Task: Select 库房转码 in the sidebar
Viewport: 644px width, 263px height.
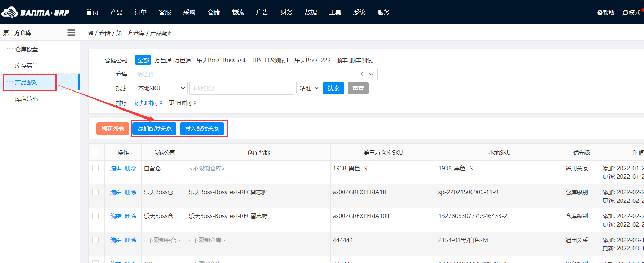Action: point(26,99)
